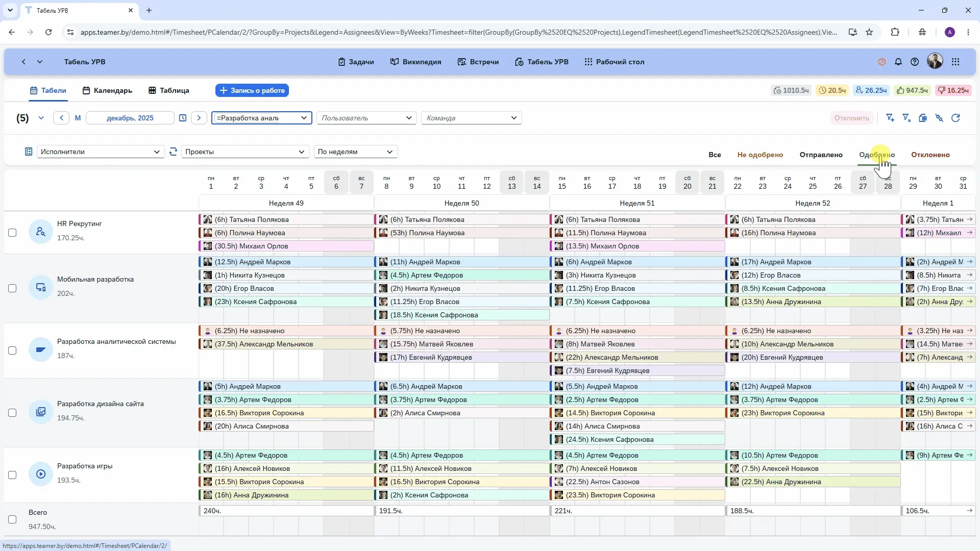980x551 pixels.
Task: Click the refresh icon in the filter toolbar
Action: click(x=955, y=118)
